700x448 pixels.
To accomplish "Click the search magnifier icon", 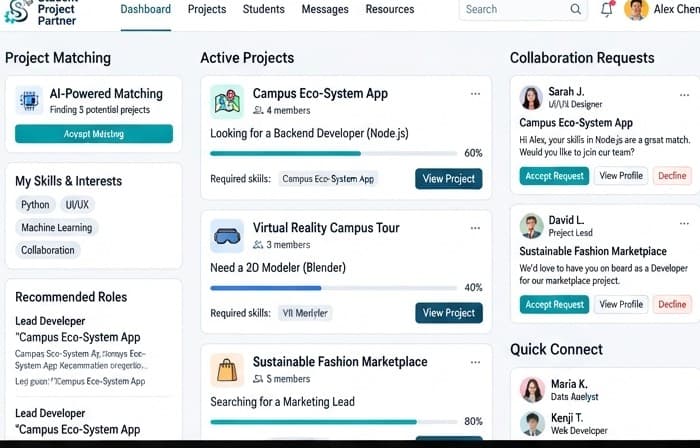I will click(576, 9).
